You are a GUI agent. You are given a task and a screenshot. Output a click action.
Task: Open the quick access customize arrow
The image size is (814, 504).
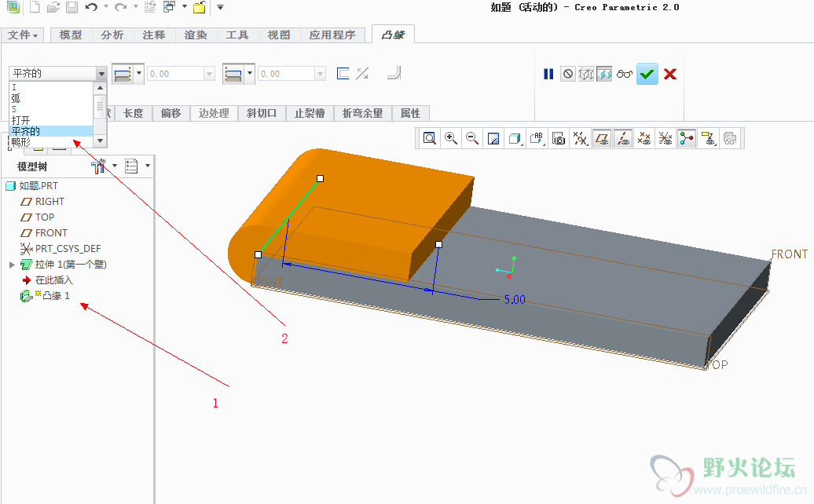point(220,7)
